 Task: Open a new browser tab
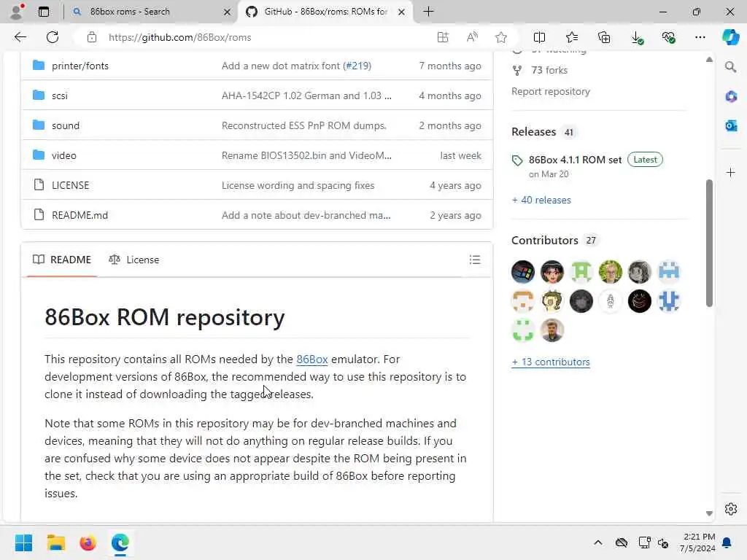point(428,12)
